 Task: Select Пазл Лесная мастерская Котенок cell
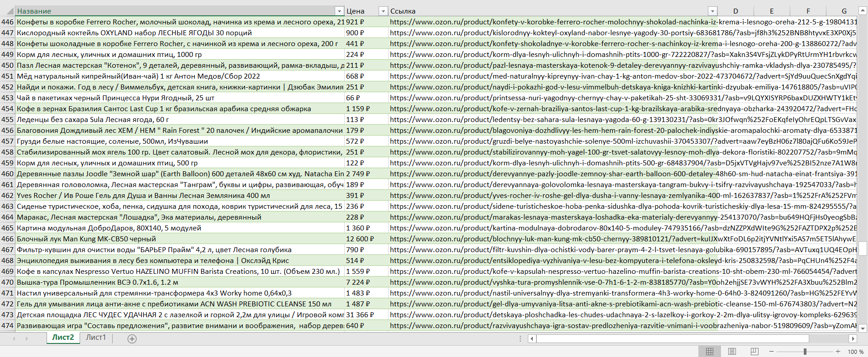pyautogui.click(x=180, y=65)
